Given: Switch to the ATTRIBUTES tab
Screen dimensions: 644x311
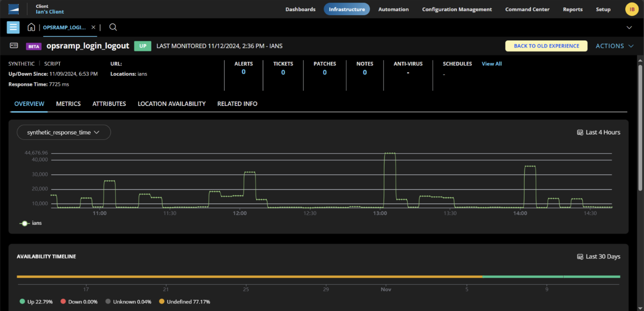Looking at the screenshot, I should (109, 104).
